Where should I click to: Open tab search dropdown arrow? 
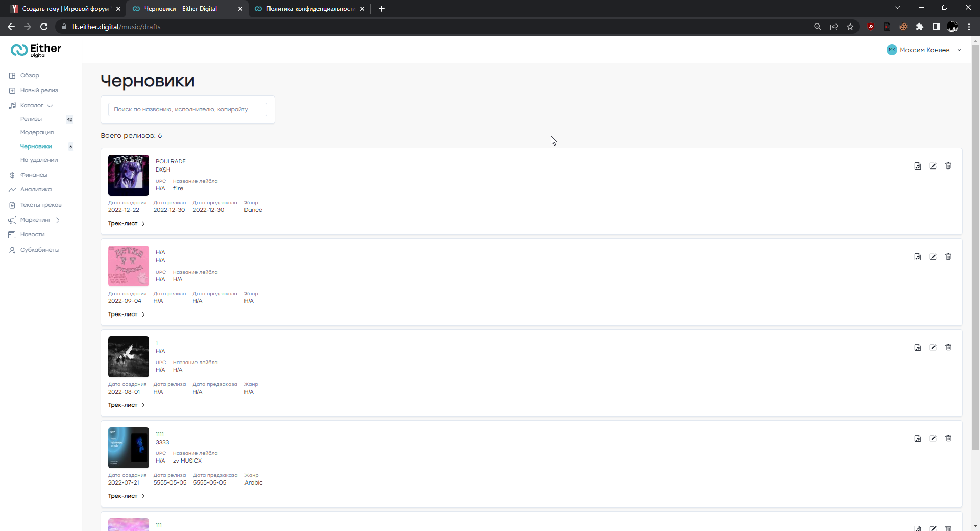tap(898, 7)
